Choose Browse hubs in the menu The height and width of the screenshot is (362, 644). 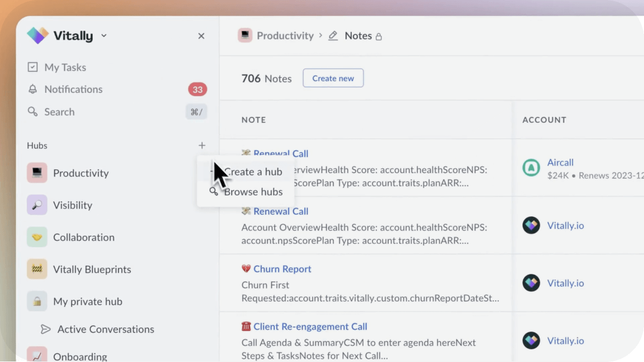pyautogui.click(x=253, y=191)
